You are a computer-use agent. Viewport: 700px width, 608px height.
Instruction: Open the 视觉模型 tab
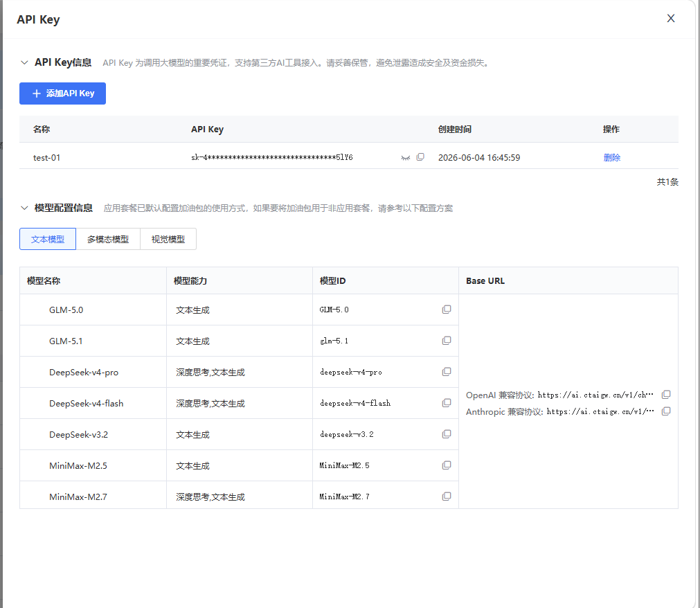[x=168, y=240]
